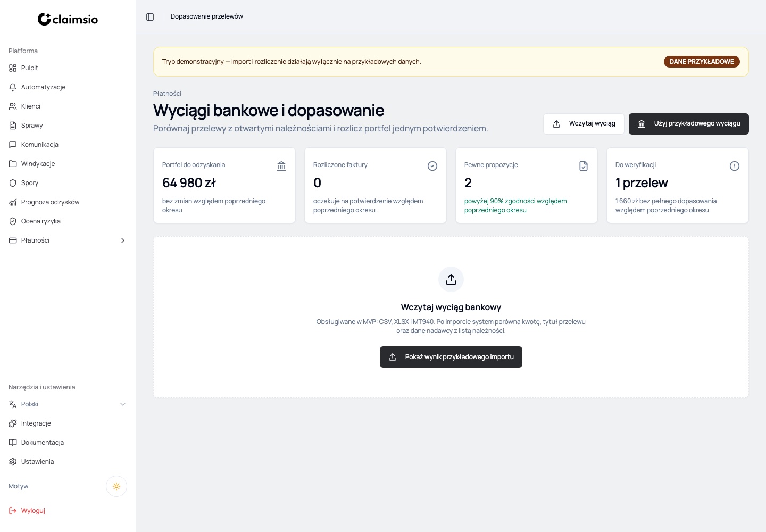Open Dokumentacja link
The height and width of the screenshot is (532, 766).
(68, 443)
